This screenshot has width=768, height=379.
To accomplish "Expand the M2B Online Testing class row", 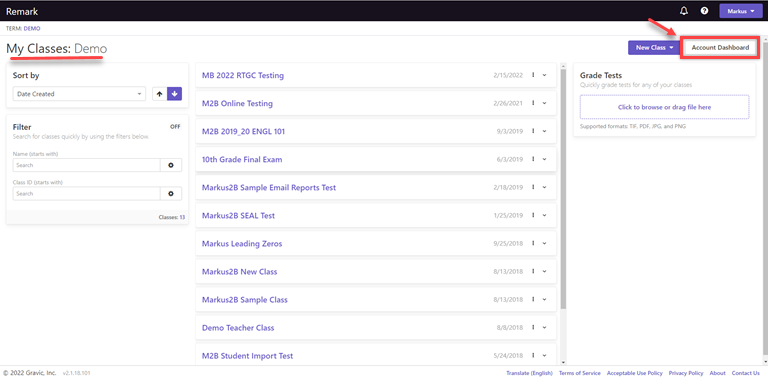I will point(544,103).
